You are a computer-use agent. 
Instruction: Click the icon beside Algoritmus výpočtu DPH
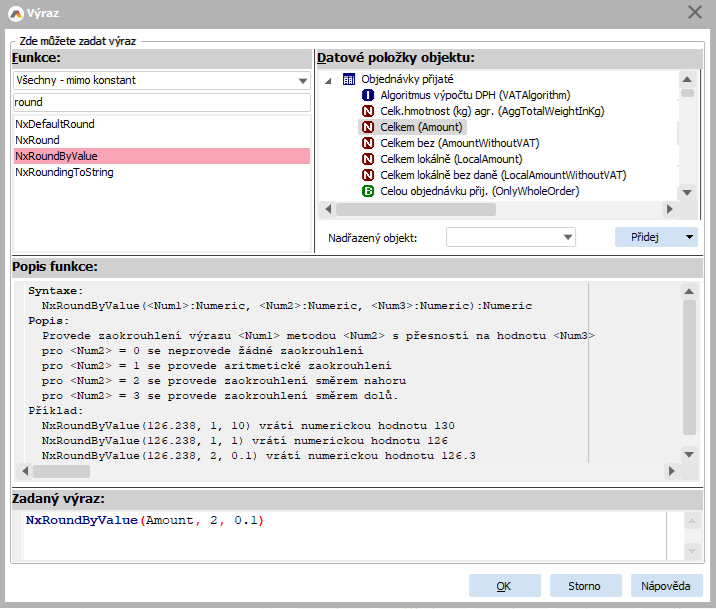(x=368, y=95)
